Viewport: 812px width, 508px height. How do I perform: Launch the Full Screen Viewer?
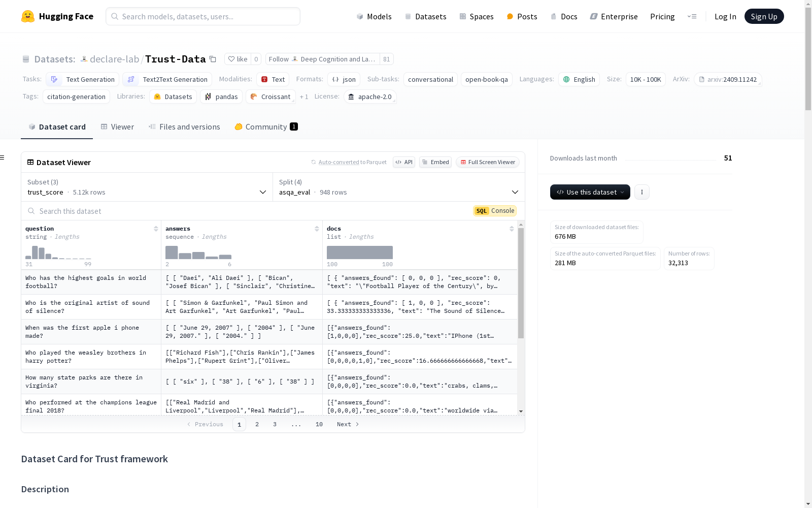click(x=488, y=162)
